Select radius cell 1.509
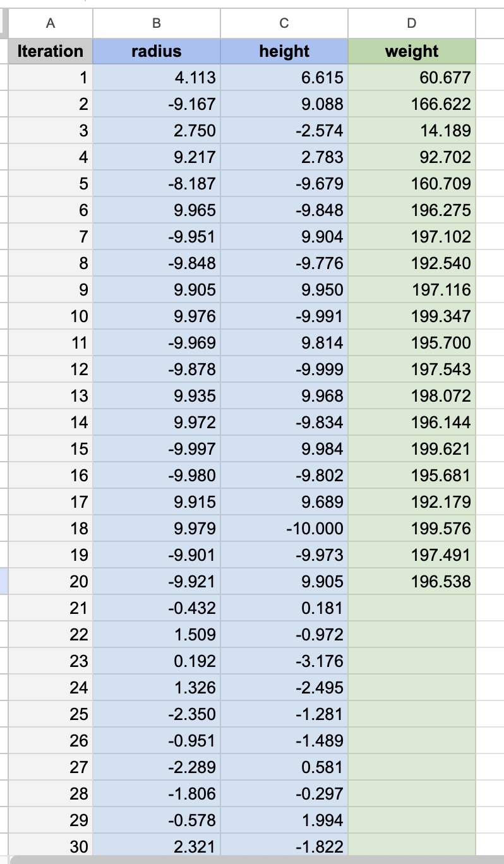Viewport: 504px width, 864px height. pyautogui.click(x=157, y=635)
